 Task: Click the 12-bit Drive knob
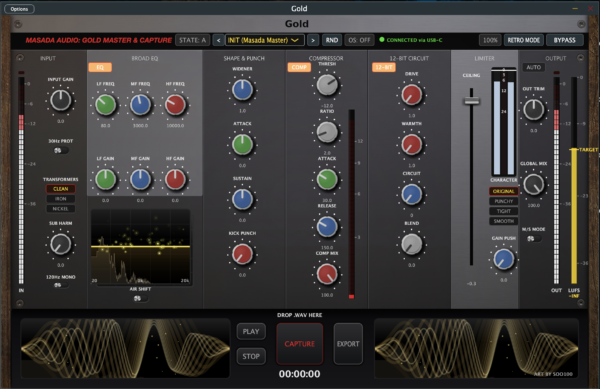point(411,95)
